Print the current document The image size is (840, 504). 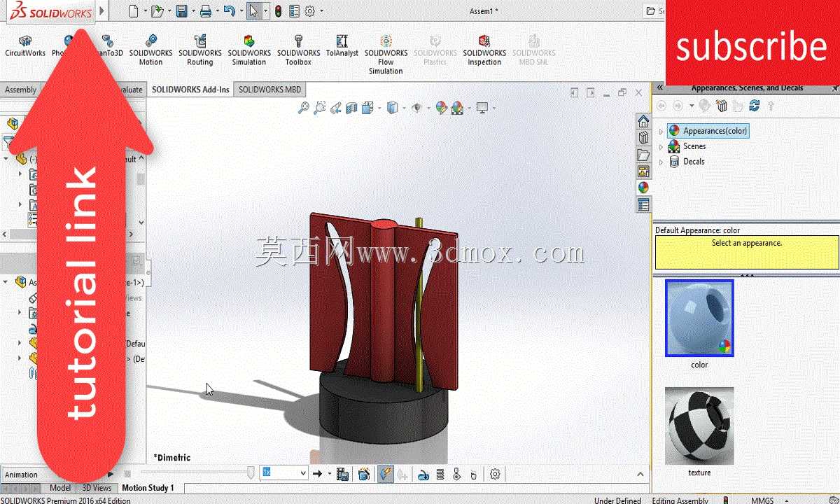point(205,11)
